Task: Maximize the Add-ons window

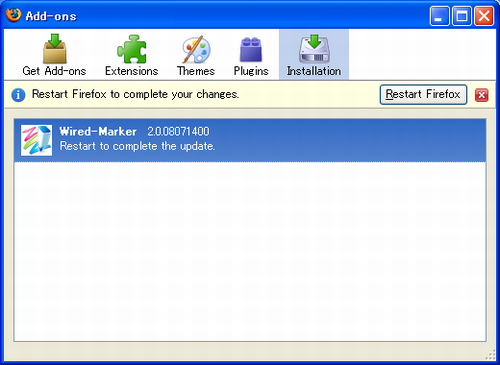Action: (462, 16)
